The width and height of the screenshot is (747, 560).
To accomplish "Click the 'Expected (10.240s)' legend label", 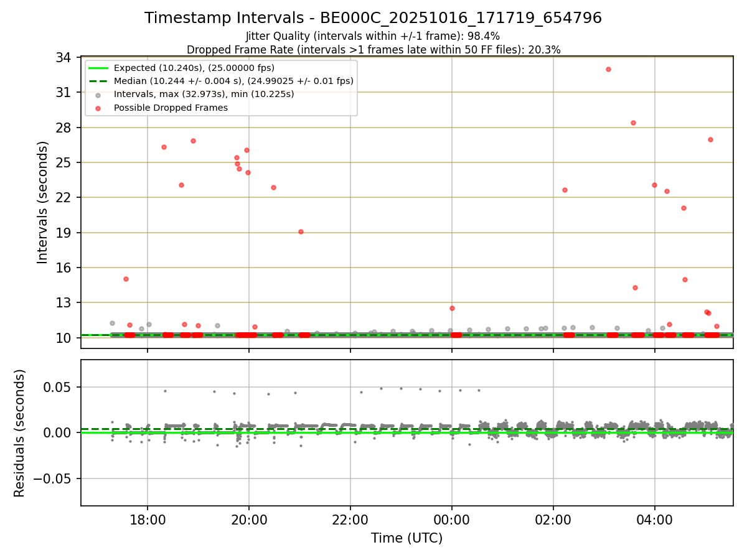I will [x=194, y=68].
